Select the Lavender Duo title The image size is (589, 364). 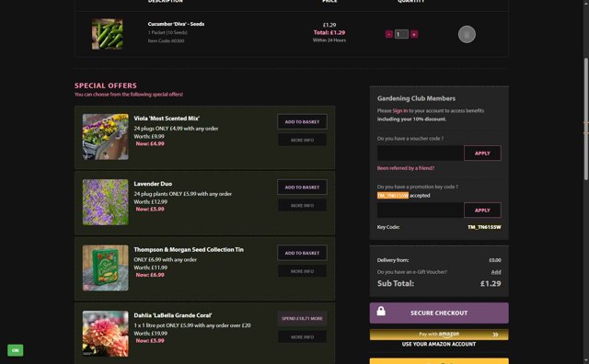tap(153, 184)
